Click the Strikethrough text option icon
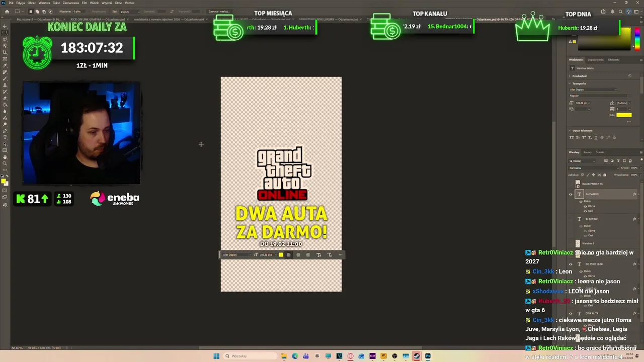This screenshot has width=644, height=362. 602,137
